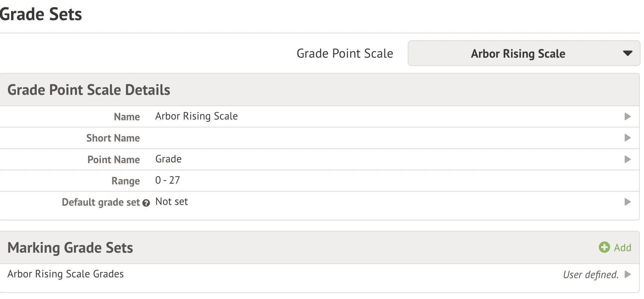The width and height of the screenshot is (644, 299).
Task: Click the Add text in Marking Grade Sets
Action: point(622,248)
